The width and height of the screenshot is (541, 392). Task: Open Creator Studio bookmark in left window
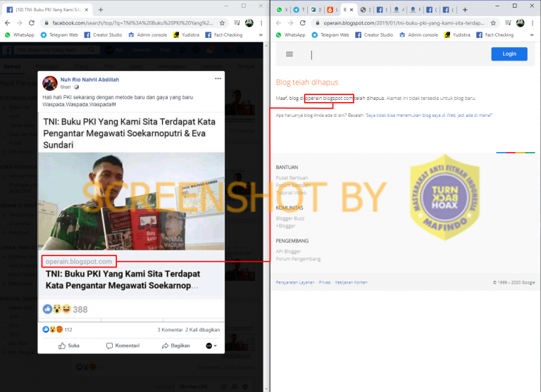pyautogui.click(x=103, y=34)
